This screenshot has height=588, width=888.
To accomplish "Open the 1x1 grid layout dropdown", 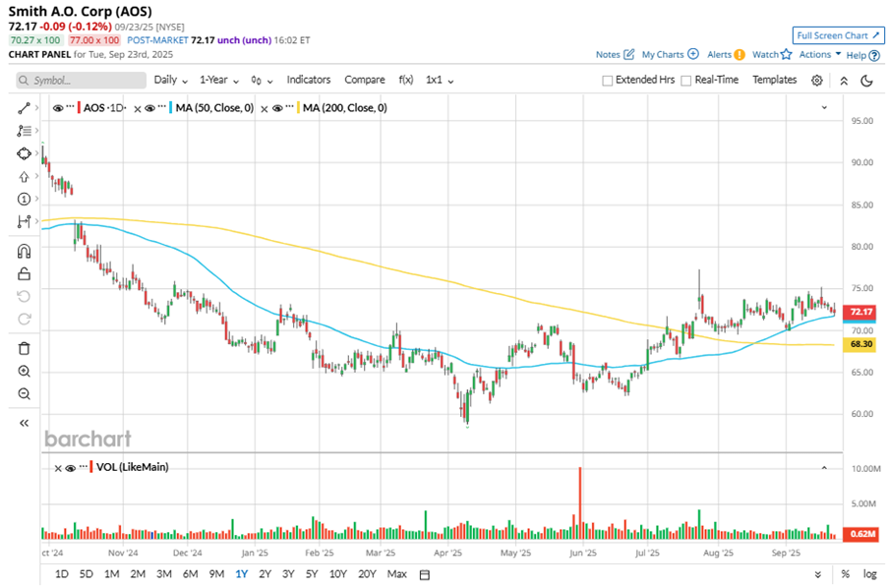I will [x=440, y=80].
